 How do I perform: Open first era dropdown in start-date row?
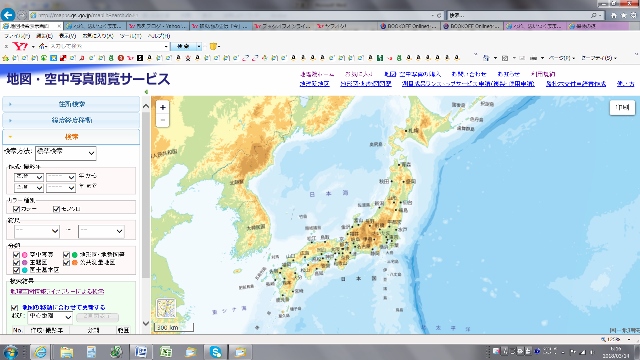(29, 177)
